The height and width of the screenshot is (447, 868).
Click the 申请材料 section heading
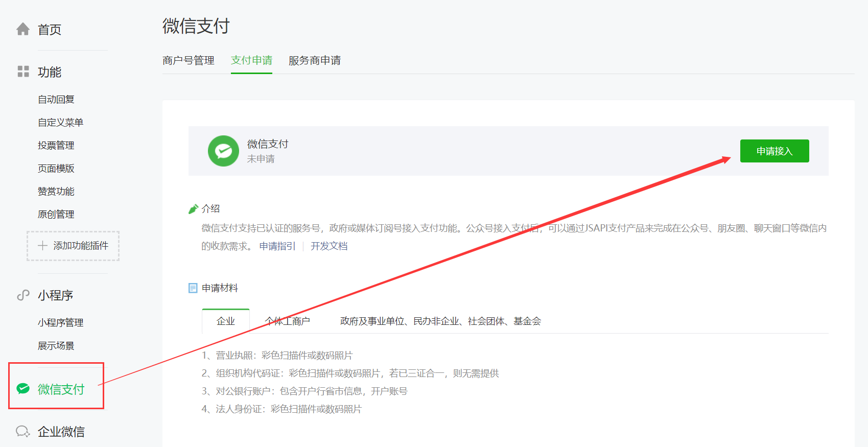click(220, 288)
